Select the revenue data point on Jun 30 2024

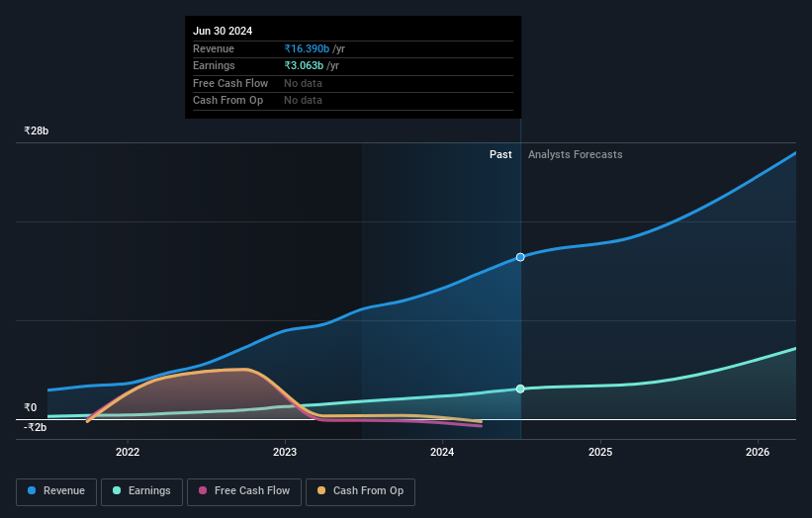click(x=520, y=257)
